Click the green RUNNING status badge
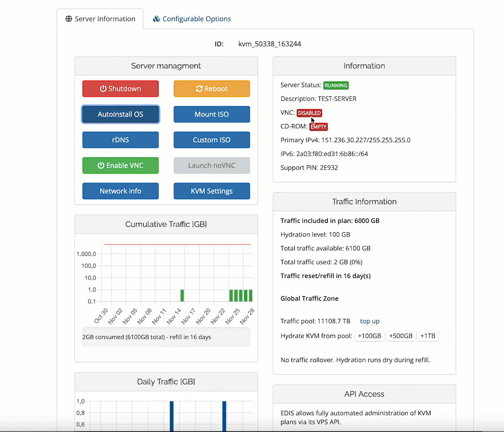This screenshot has height=432, width=504. 336,85
